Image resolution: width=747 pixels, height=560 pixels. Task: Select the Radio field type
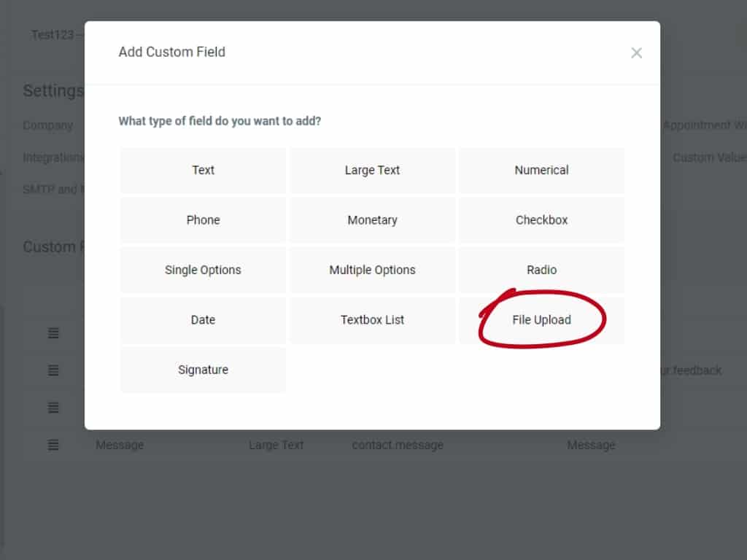tap(541, 270)
